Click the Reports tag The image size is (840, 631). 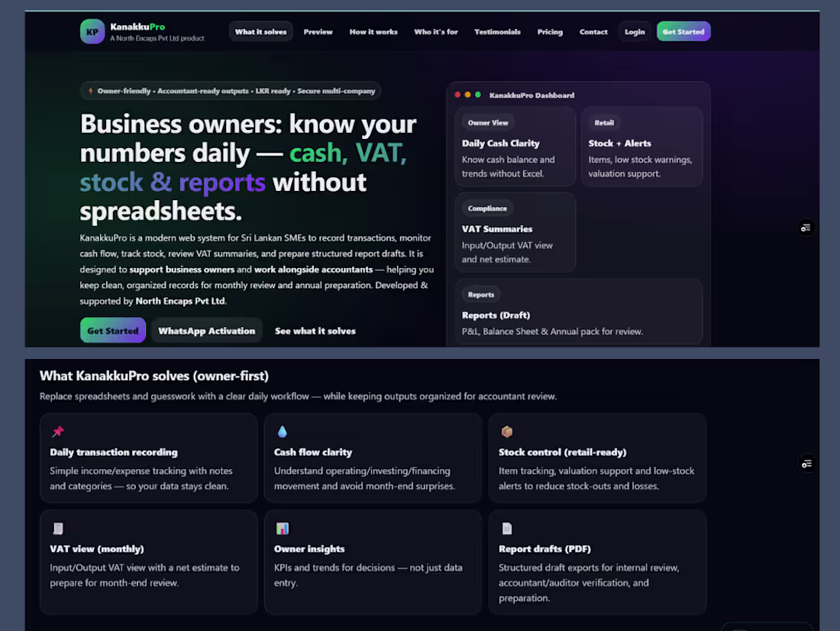click(481, 295)
